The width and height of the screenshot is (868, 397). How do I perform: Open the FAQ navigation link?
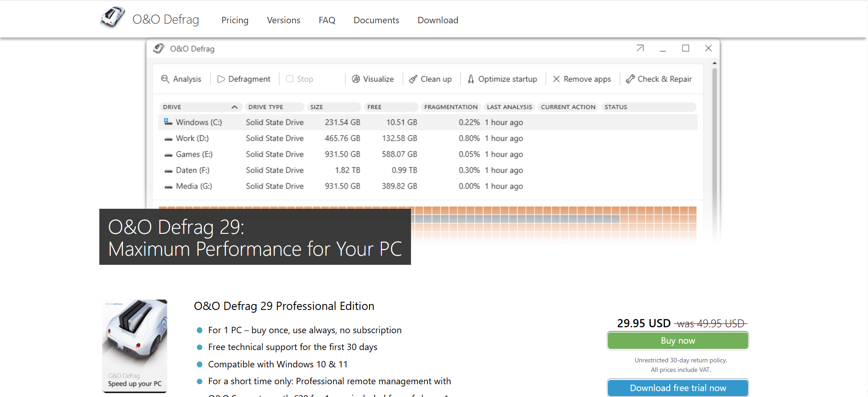pos(327,20)
